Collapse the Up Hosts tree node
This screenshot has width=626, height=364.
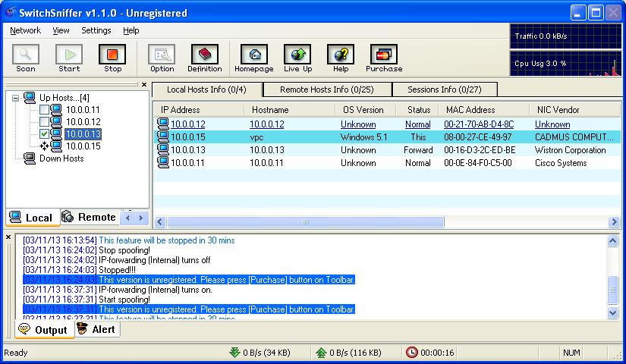coord(15,98)
